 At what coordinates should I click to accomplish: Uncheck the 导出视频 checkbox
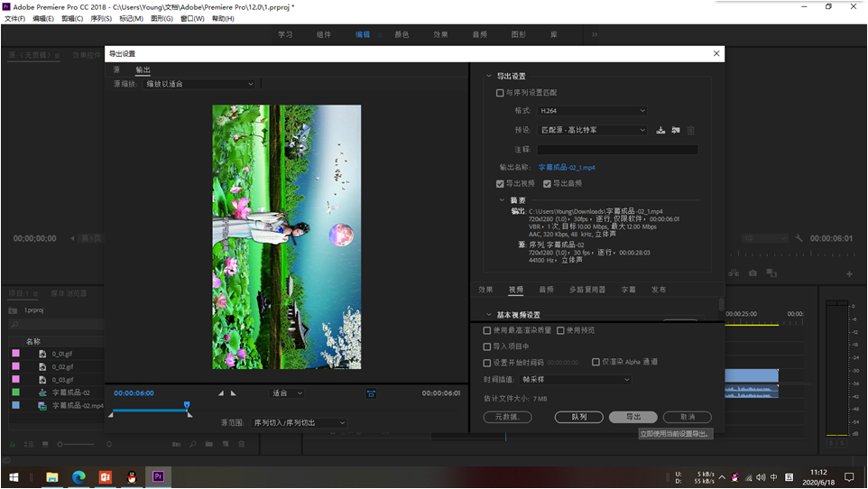[500, 183]
